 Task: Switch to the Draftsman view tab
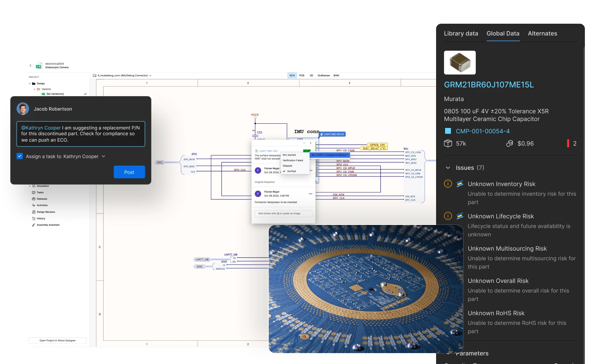tap(324, 76)
